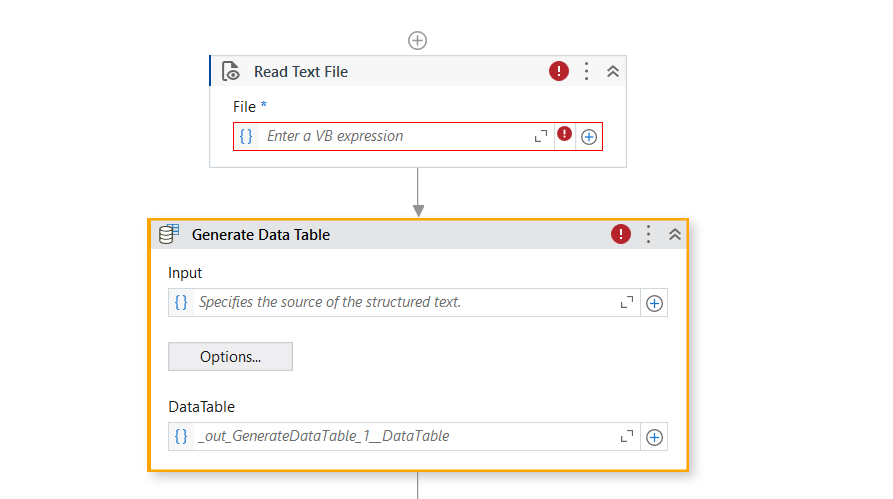Collapse the Read Text File activity
This screenshot has height=499, width=893.
tap(613, 71)
